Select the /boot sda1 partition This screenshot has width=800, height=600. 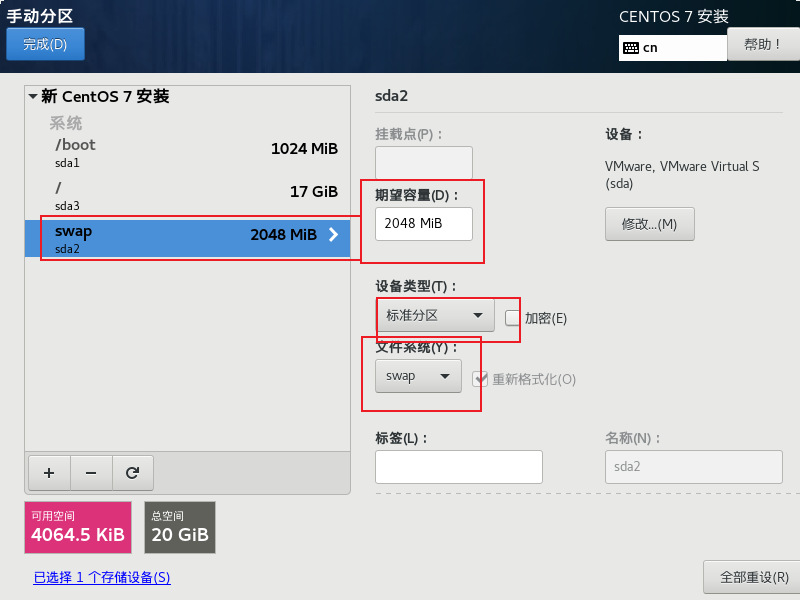point(190,152)
